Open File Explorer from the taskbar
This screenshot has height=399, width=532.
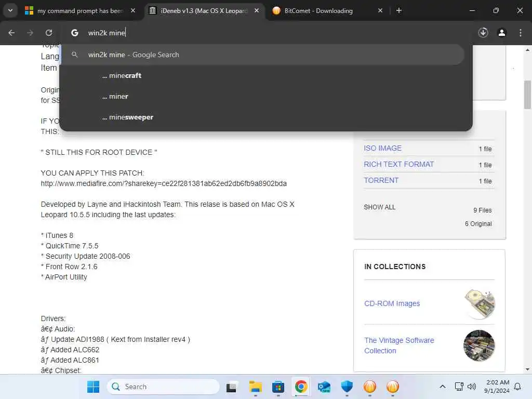pos(255,387)
